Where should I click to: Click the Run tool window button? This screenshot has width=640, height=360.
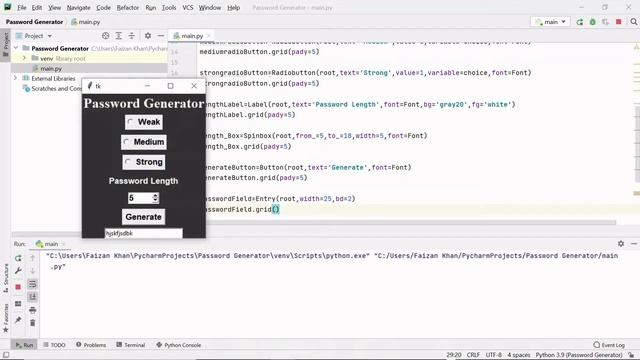[24, 345]
